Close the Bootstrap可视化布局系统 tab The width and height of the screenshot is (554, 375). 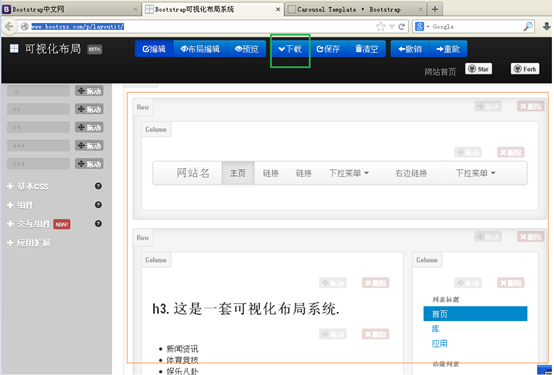(x=278, y=10)
